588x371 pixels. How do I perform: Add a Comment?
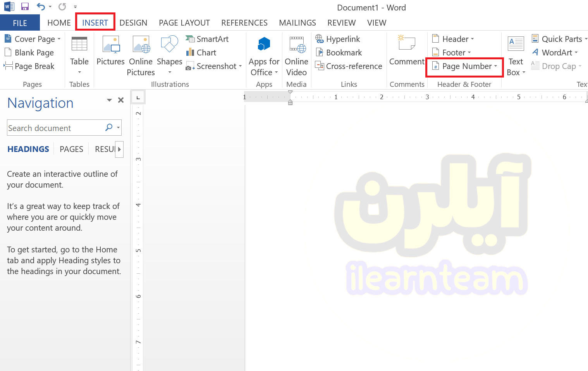tap(406, 50)
